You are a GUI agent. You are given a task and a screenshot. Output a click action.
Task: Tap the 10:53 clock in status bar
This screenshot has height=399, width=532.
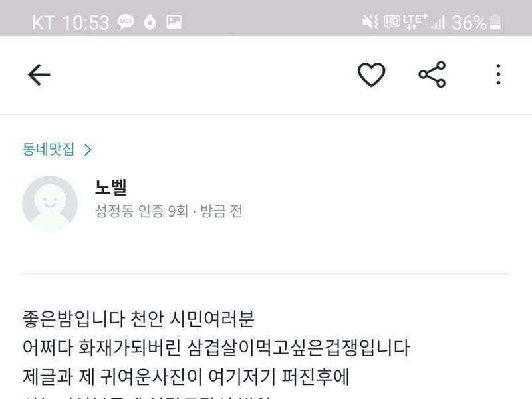click(x=86, y=23)
